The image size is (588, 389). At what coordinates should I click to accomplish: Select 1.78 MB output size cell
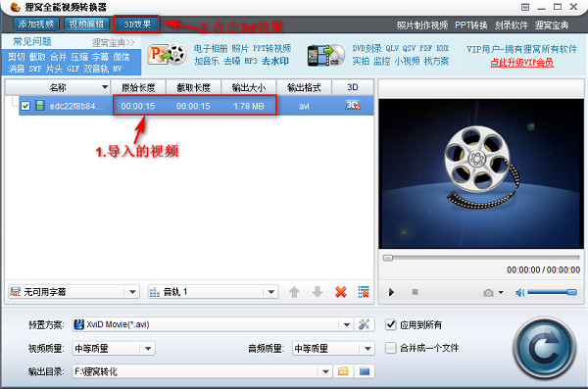pos(249,106)
